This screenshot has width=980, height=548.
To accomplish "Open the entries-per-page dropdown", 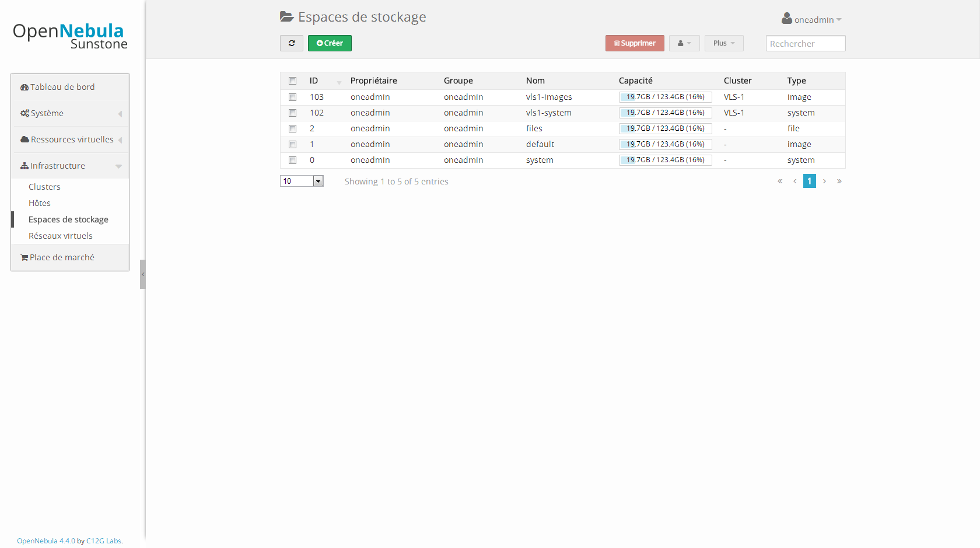I will pos(302,181).
